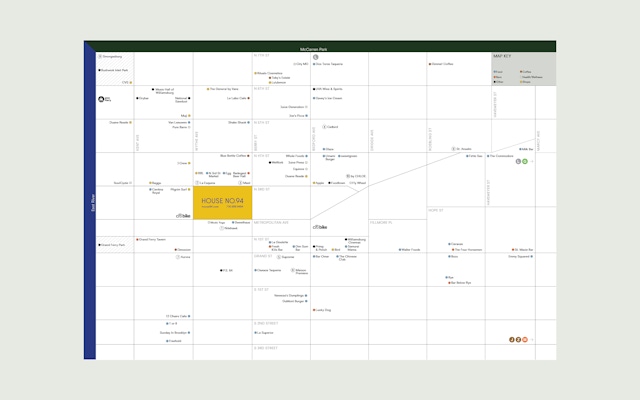Click the Citi Bike logo near Metropolitan Ave

[320, 229]
